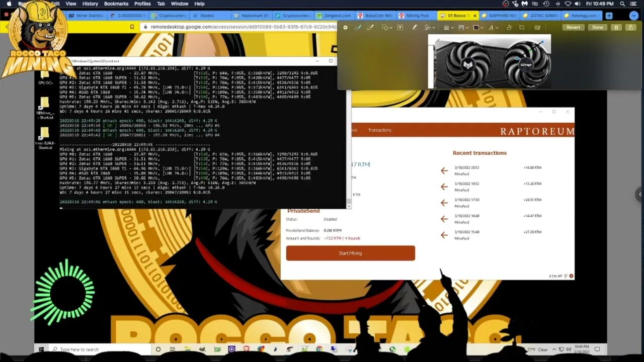Open the Help menu

[x=200, y=4]
